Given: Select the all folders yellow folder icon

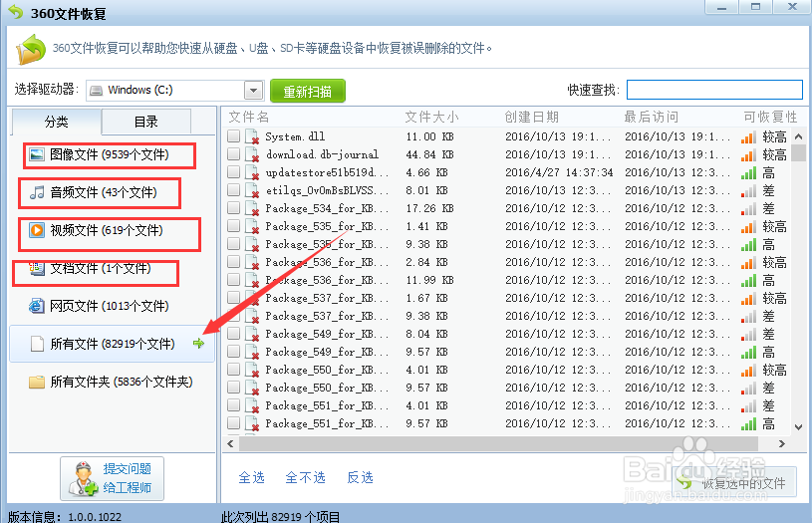Looking at the screenshot, I should (x=37, y=383).
